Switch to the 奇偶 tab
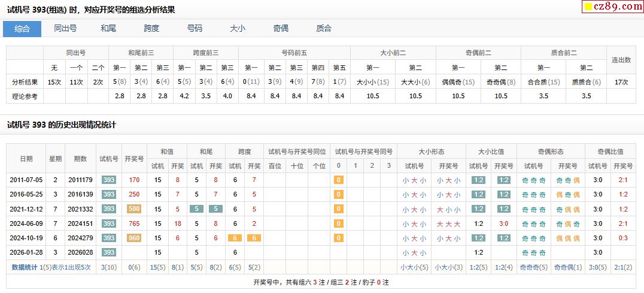This screenshot has height=293, width=644. coord(281,29)
